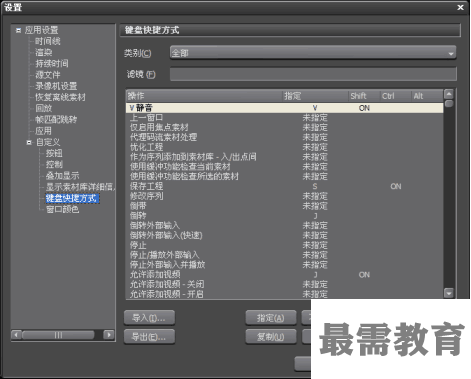Image resolution: width=471 pixels, height=379 pixels.
Task: Select the 优化工程 row
Action: point(285,147)
